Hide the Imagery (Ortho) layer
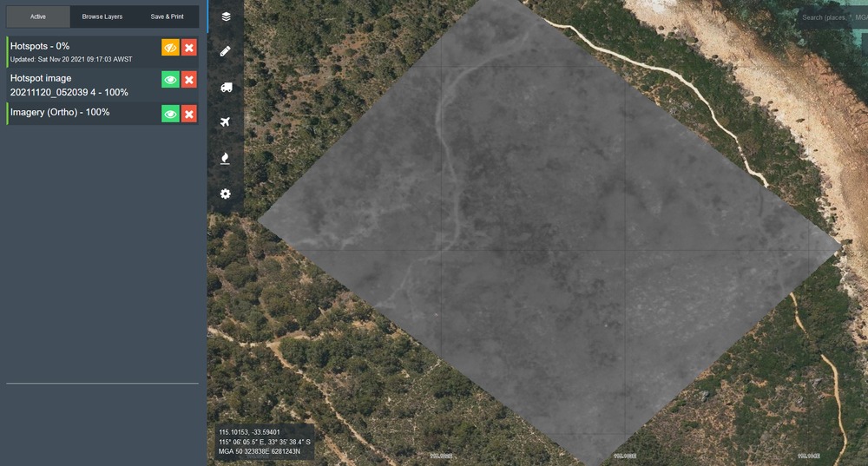868x466 pixels. click(x=170, y=114)
